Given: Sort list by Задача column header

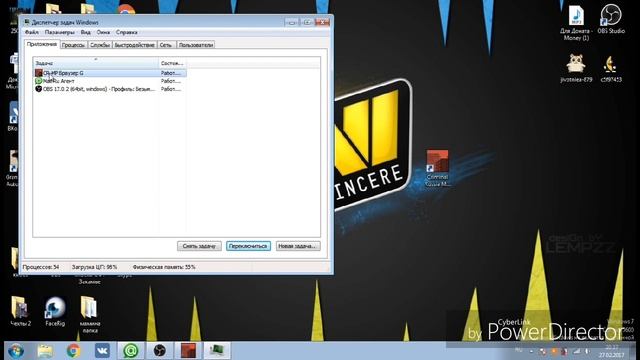Looking at the screenshot, I should click(x=96, y=63).
